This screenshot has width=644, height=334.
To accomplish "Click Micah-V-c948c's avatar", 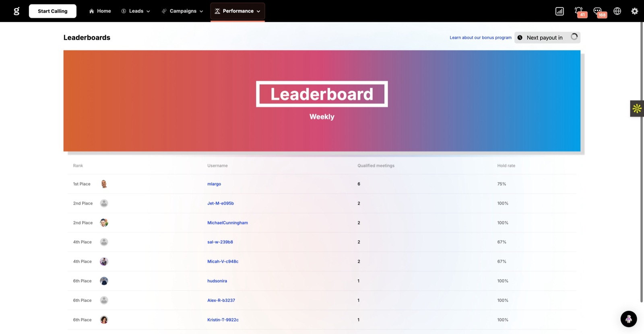I will [104, 262].
